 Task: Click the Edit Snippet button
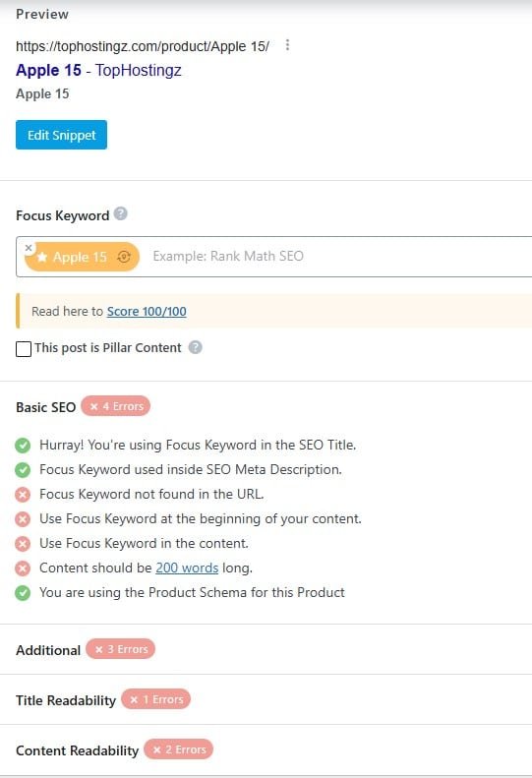[62, 135]
